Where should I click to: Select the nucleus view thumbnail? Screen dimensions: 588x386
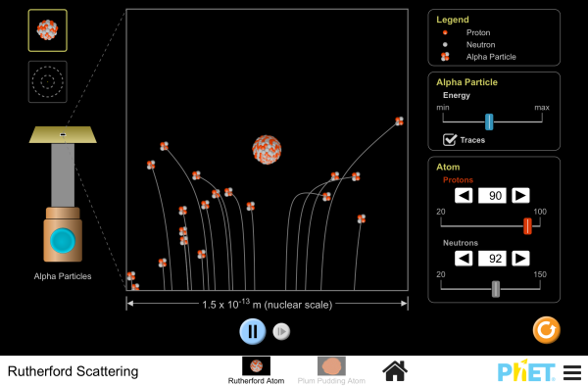point(48,30)
